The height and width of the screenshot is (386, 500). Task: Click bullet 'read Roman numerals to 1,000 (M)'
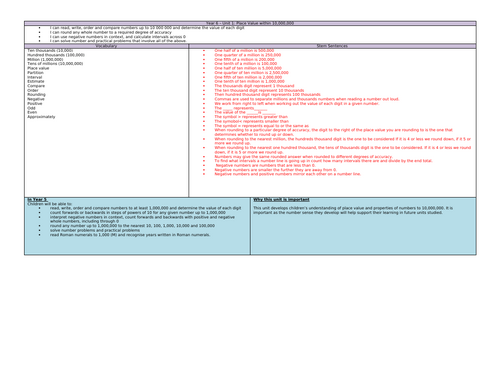click(130, 235)
